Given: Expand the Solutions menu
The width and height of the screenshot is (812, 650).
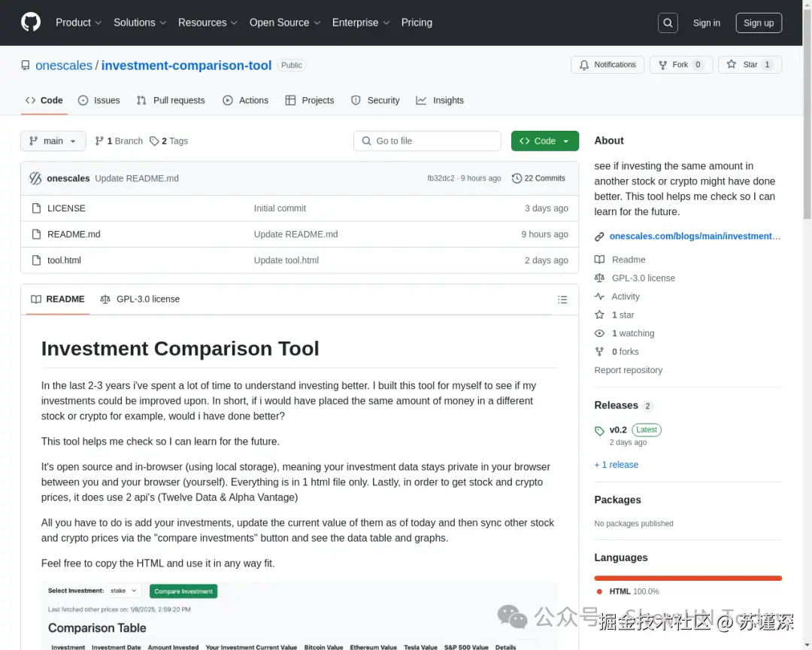Looking at the screenshot, I should (x=140, y=23).
